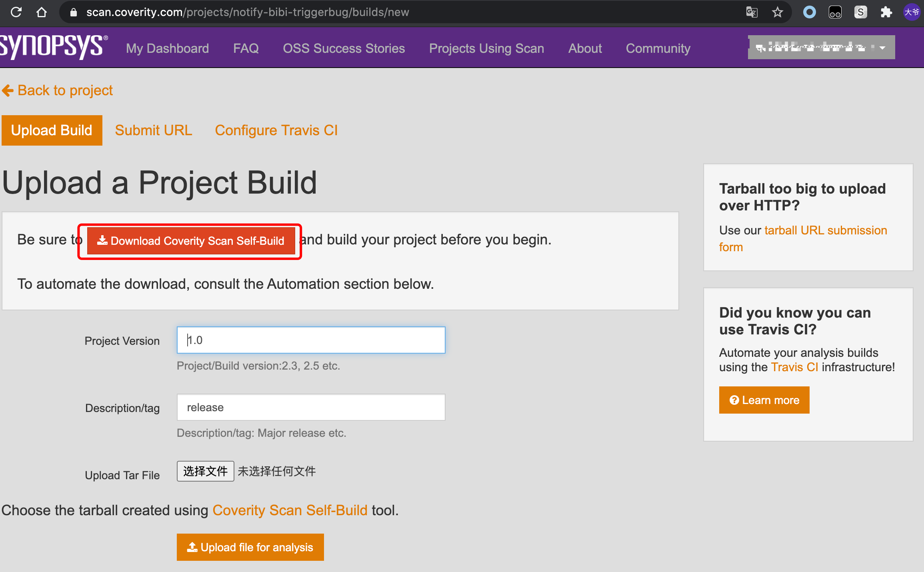
Task: Open Coverity Scan Self-Build tool link
Action: pyautogui.click(x=290, y=510)
